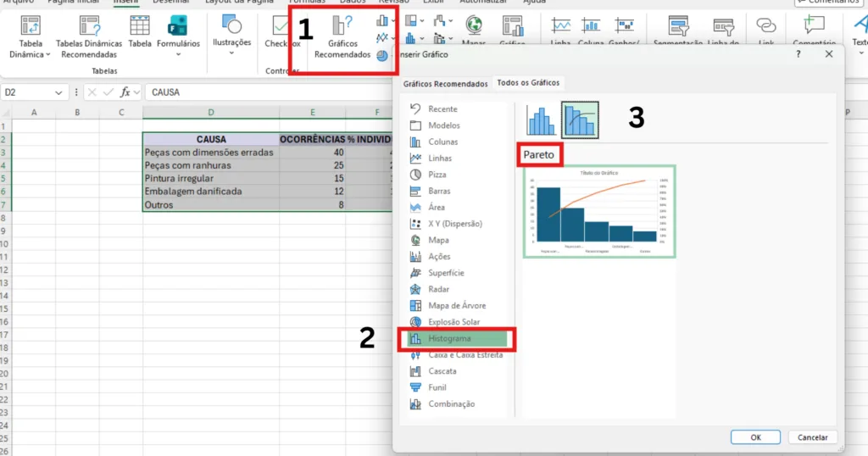
Task: Click cell 'Peças com ranhuras'
Action: coord(211,165)
